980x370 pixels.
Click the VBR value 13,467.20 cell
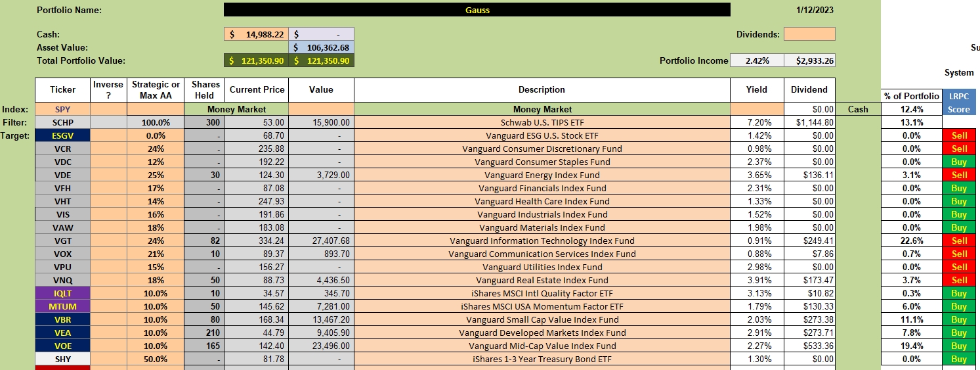(x=321, y=319)
